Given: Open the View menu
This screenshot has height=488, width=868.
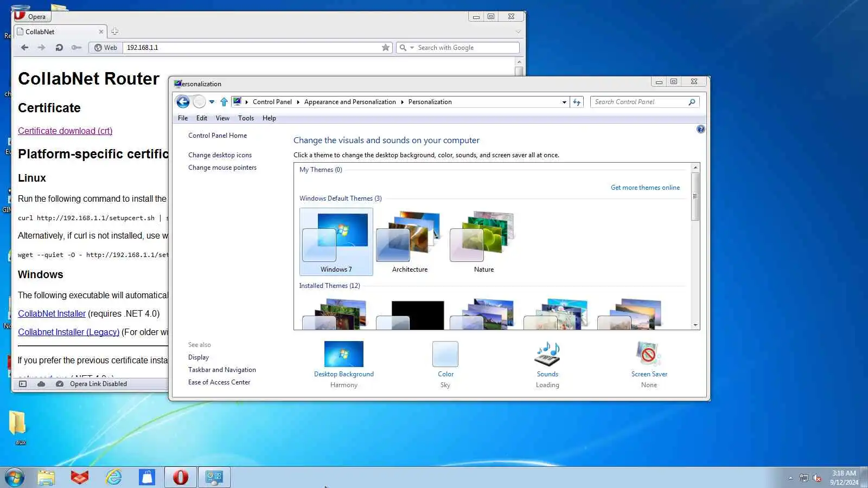Looking at the screenshot, I should tap(222, 118).
